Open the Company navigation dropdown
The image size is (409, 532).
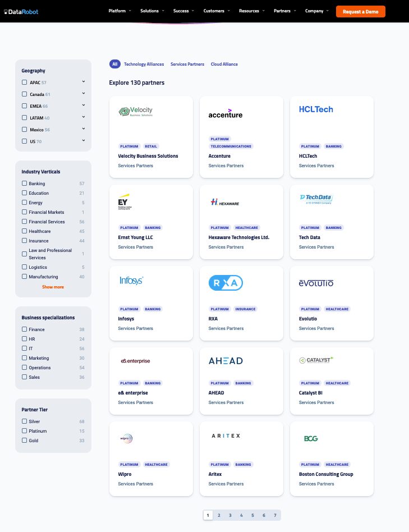pos(317,11)
